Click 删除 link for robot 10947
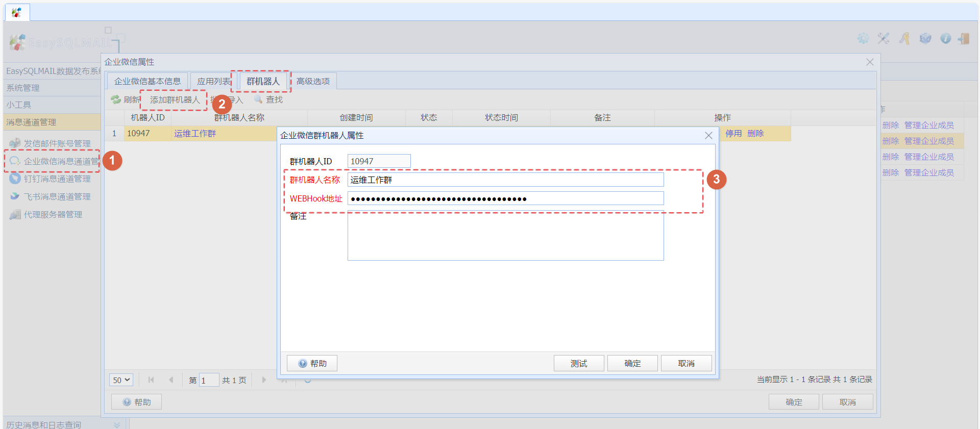 pos(755,133)
